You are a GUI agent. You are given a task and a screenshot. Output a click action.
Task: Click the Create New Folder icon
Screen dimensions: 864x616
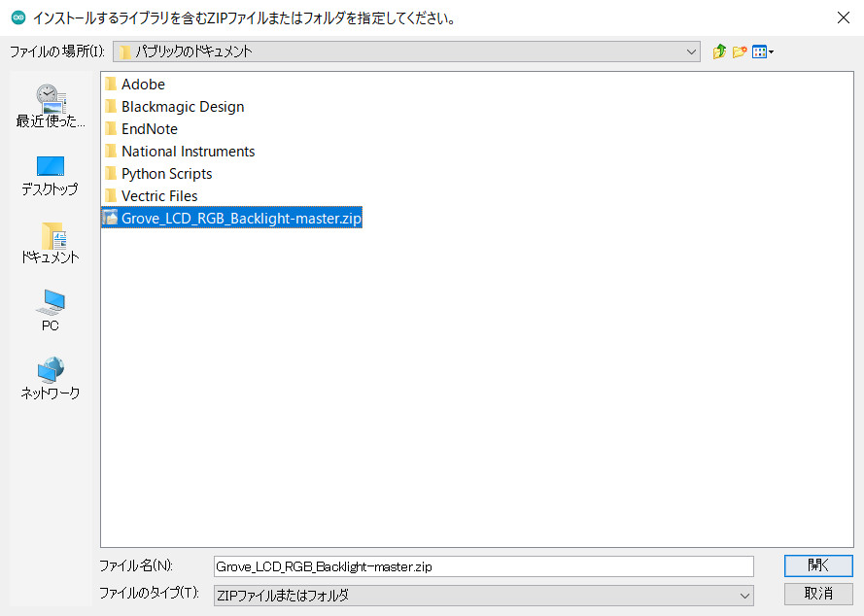tap(740, 51)
